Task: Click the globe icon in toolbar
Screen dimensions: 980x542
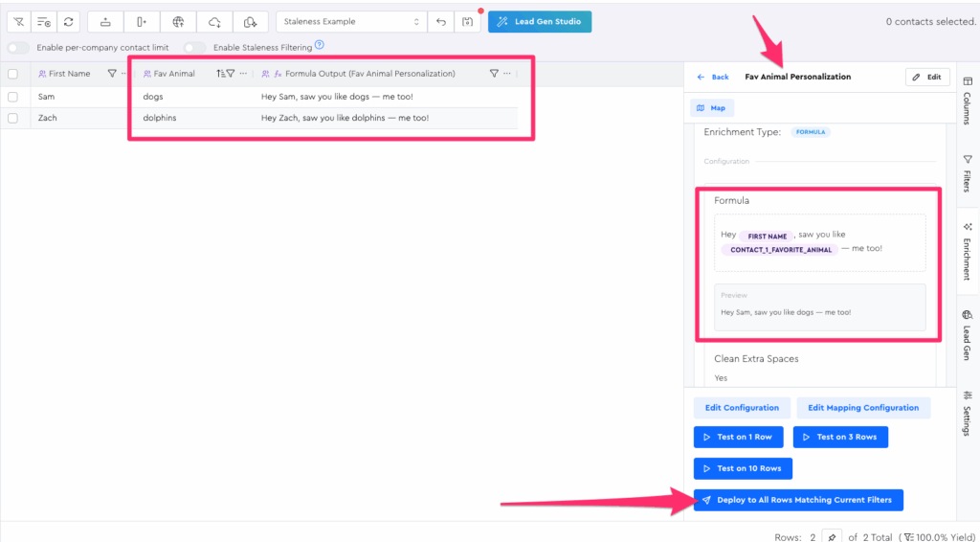Action: pos(178,21)
